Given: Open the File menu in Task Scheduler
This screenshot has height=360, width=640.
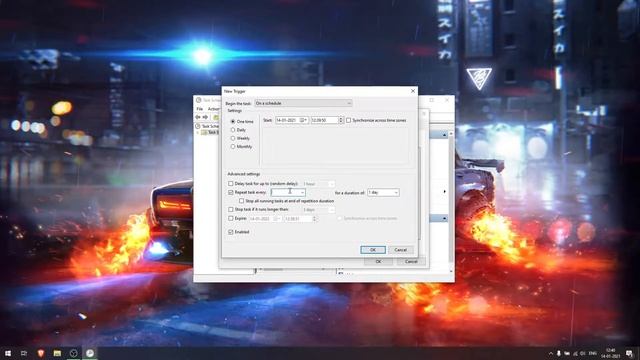Looking at the screenshot, I should 200,109.
